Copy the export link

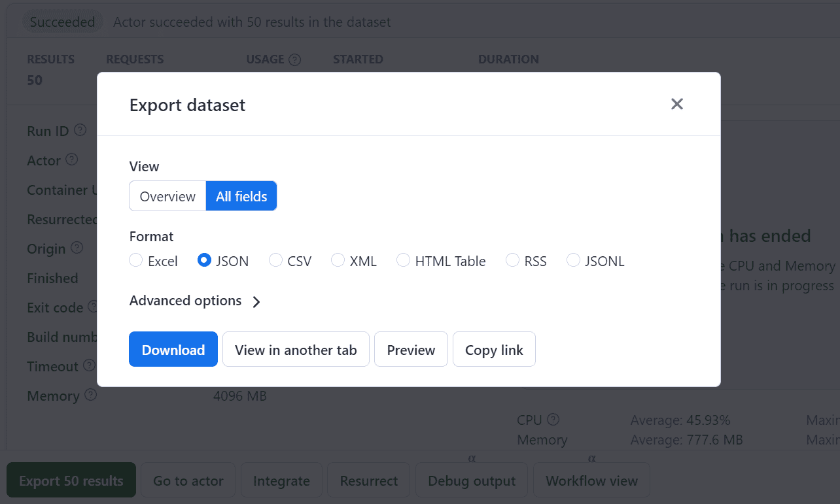click(x=494, y=349)
